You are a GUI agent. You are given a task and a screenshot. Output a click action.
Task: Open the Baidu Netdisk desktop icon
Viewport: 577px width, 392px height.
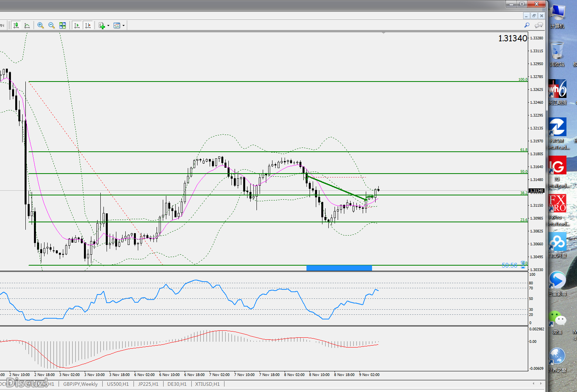(x=557, y=245)
